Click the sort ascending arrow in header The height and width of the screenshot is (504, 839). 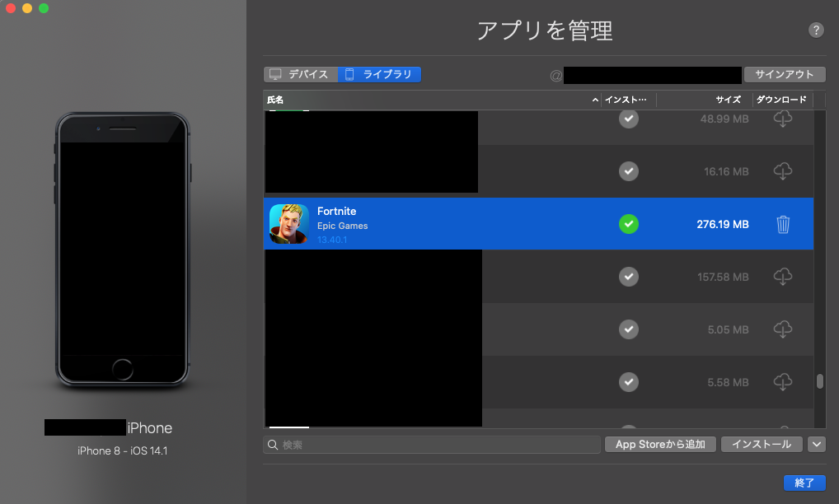(595, 100)
